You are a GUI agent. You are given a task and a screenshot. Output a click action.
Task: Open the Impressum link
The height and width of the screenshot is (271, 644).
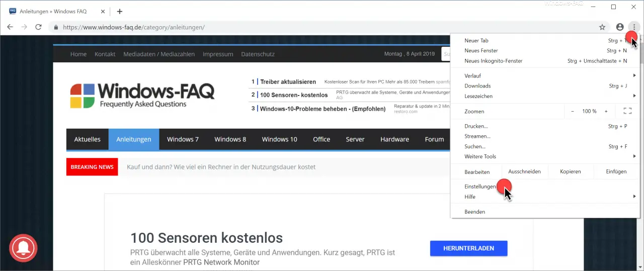218,54
